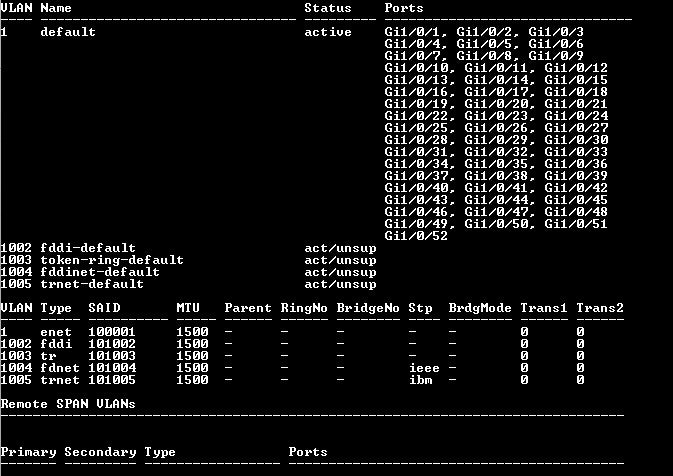Image resolution: width=673 pixels, height=476 pixels.
Task: Click the 'Trans2' column header
Action: pos(600,308)
